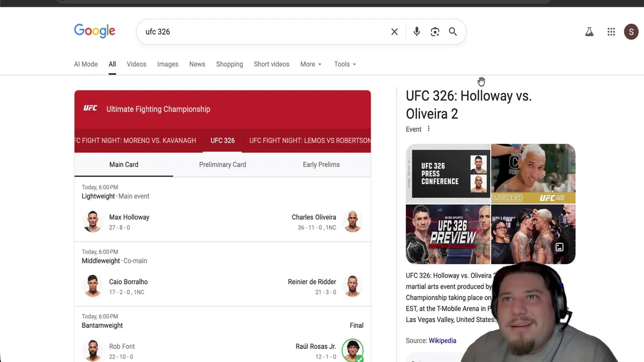Open the Google apps grid

(x=611, y=32)
